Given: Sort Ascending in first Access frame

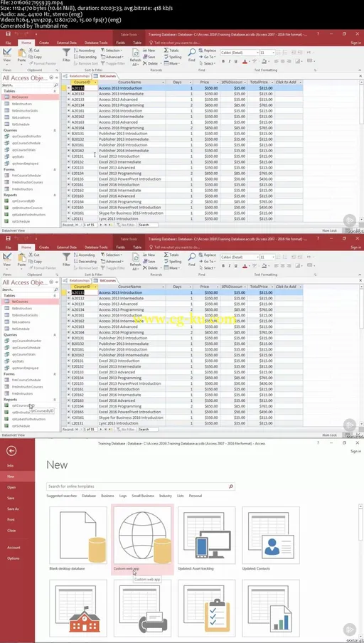Looking at the screenshot, I should pyautogui.click(x=85, y=51).
